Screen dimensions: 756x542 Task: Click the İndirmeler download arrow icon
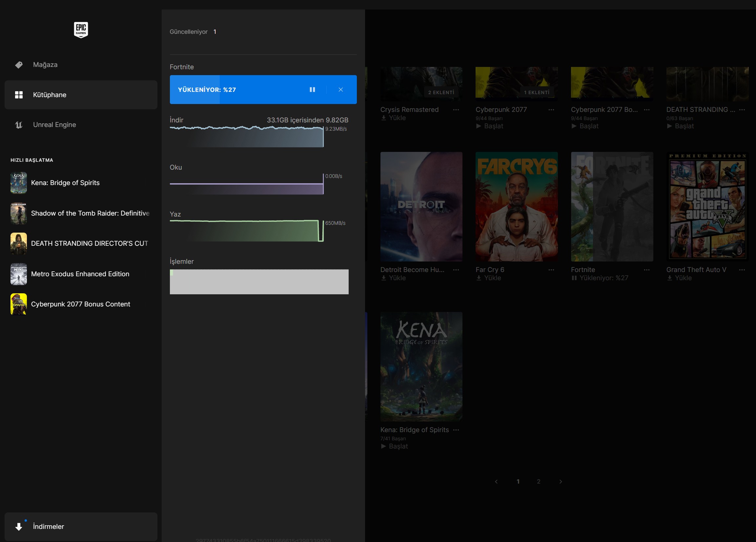coord(19,527)
